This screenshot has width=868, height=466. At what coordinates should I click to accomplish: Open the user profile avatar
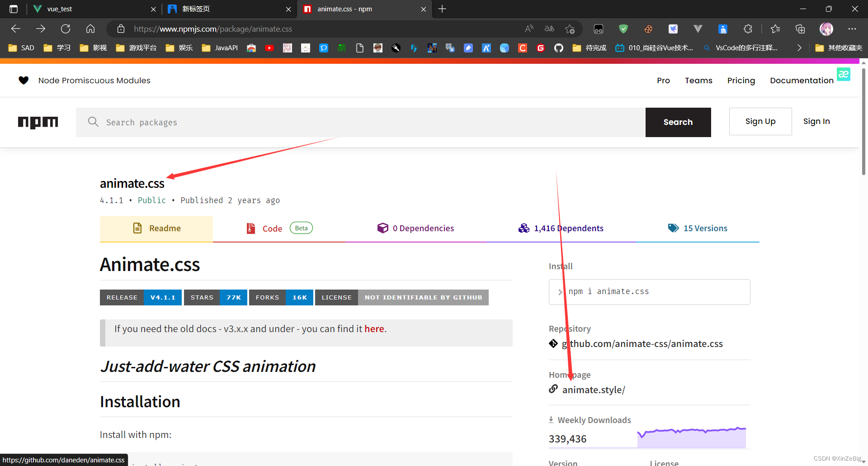tap(826, 29)
